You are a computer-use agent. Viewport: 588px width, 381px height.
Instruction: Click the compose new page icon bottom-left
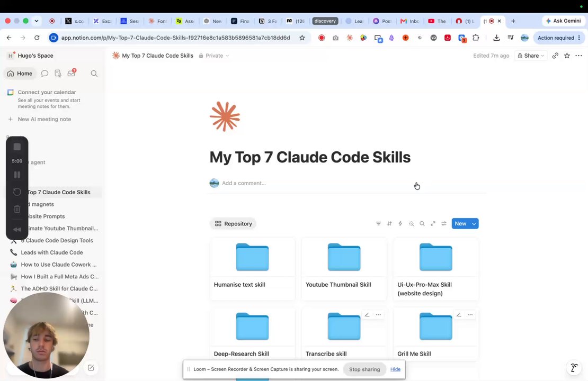point(91,368)
